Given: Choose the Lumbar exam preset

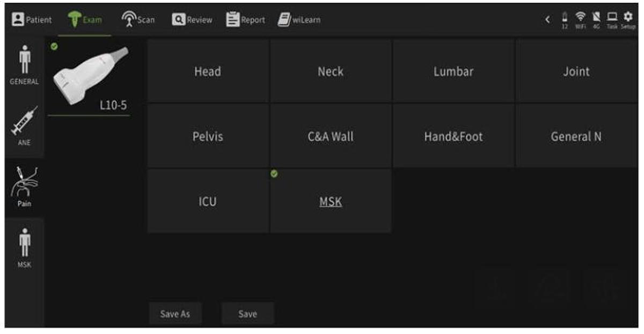Looking at the screenshot, I should pos(453,71).
